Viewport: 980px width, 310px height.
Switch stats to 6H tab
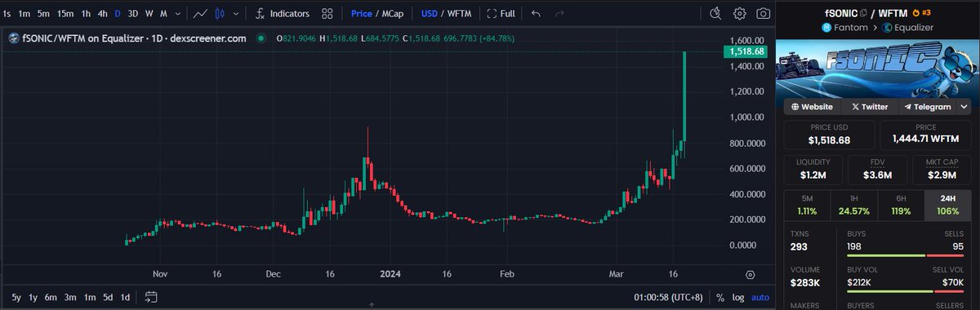[902, 205]
